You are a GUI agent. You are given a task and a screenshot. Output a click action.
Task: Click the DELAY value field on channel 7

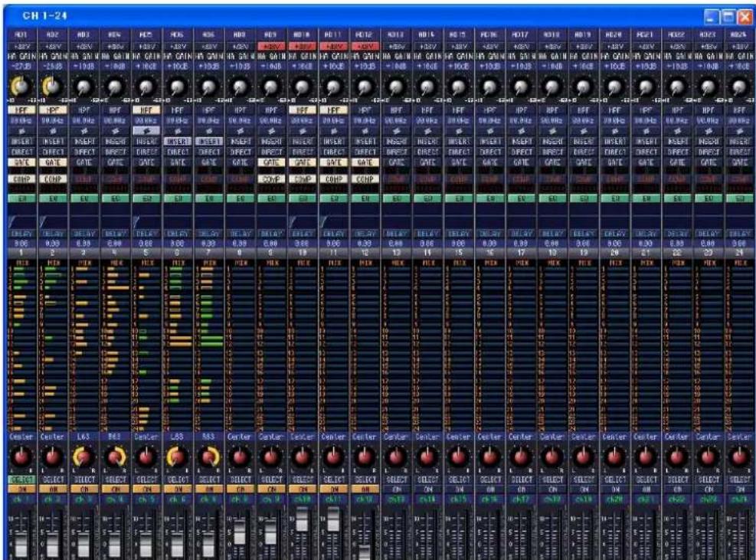[x=209, y=244]
